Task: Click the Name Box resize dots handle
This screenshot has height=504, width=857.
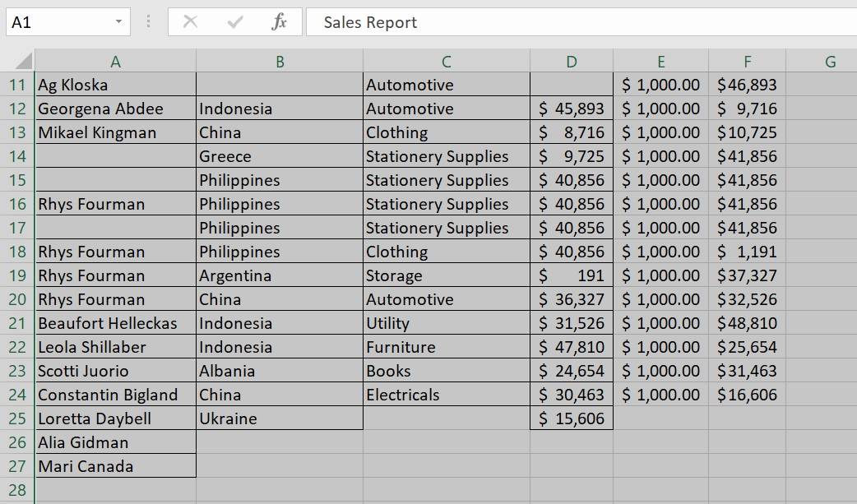Action: pos(148,22)
